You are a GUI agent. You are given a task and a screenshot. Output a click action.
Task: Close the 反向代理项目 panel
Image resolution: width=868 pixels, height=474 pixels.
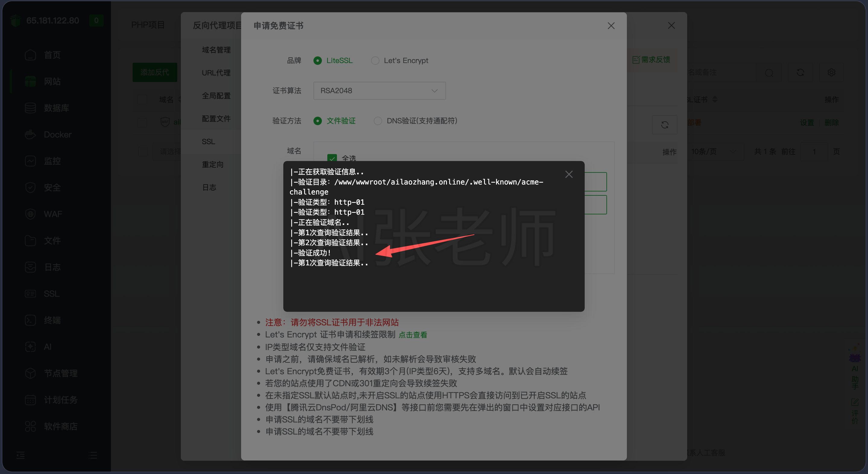[671, 26]
